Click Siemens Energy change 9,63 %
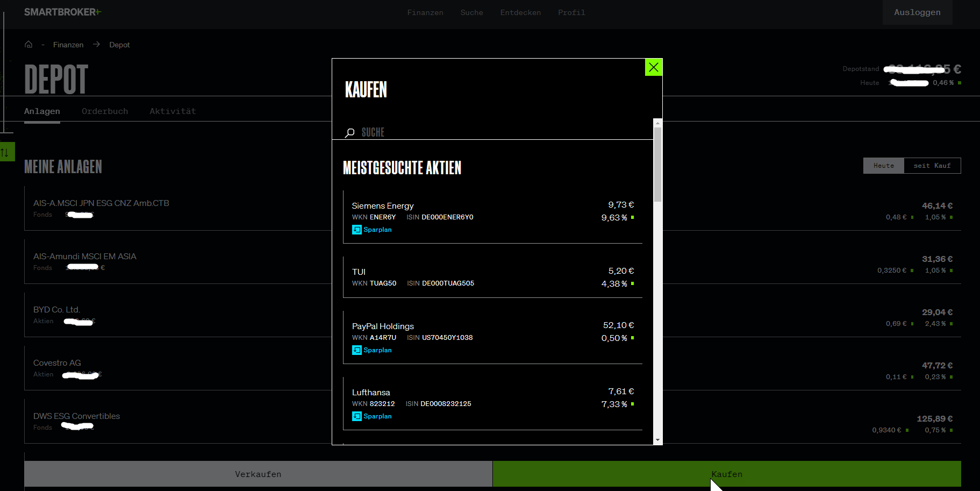 (614, 218)
